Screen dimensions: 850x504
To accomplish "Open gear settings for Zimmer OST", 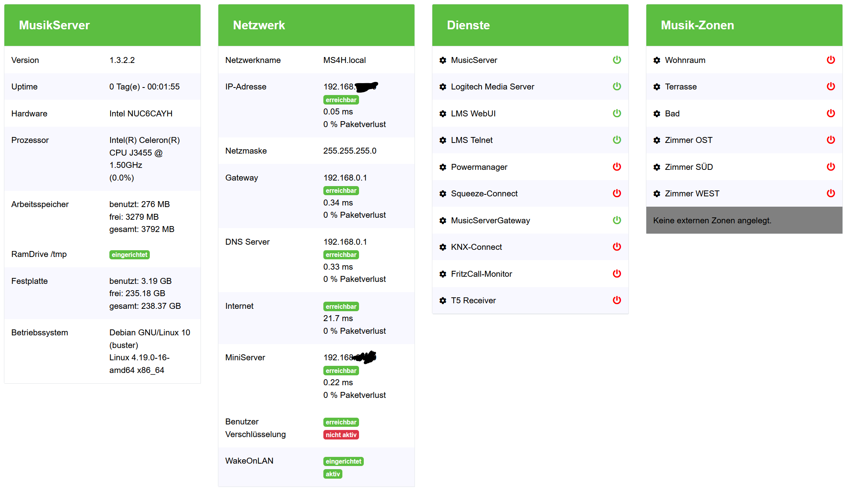I will (657, 140).
